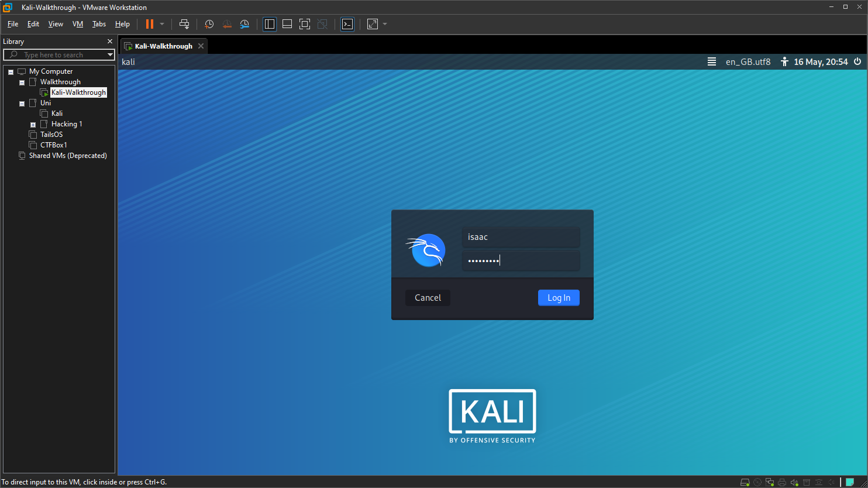The image size is (868, 488).
Task: Open the View menu
Action: (56, 24)
